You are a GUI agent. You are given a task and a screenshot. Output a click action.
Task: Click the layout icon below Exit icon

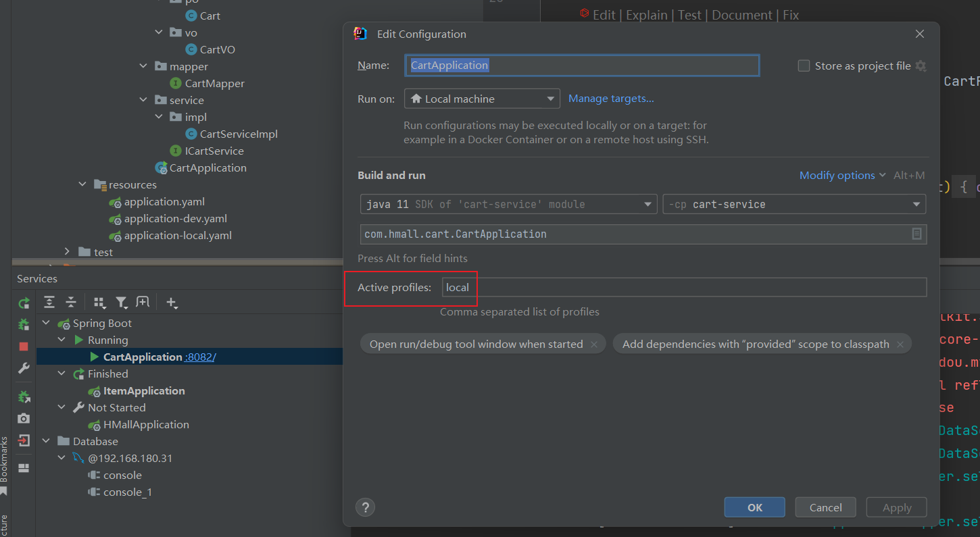pyautogui.click(x=24, y=467)
